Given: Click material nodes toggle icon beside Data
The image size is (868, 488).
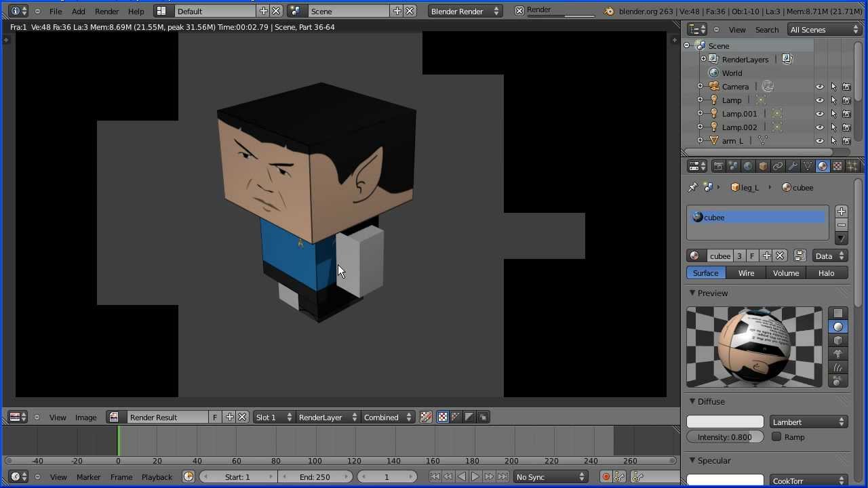Looking at the screenshot, I should tap(800, 256).
